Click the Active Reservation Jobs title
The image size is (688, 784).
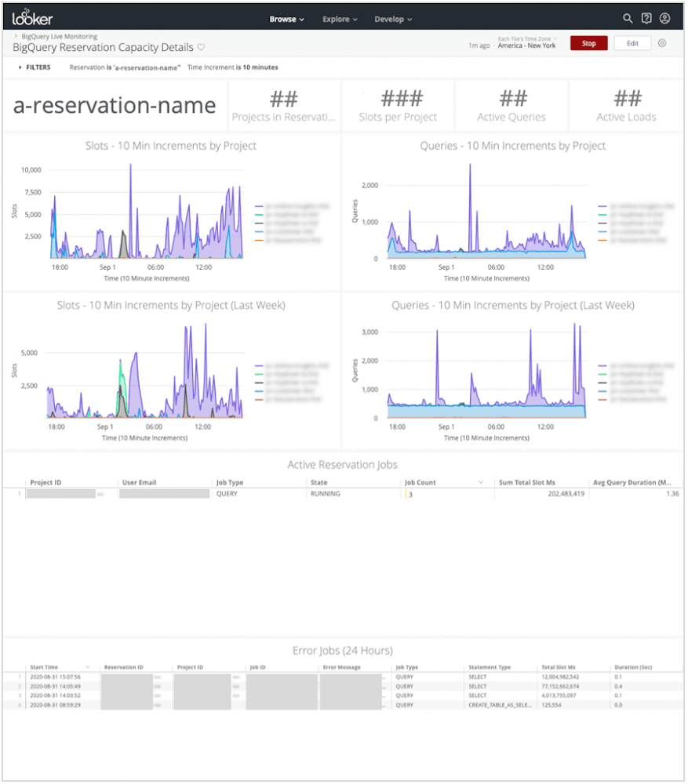[x=343, y=465]
